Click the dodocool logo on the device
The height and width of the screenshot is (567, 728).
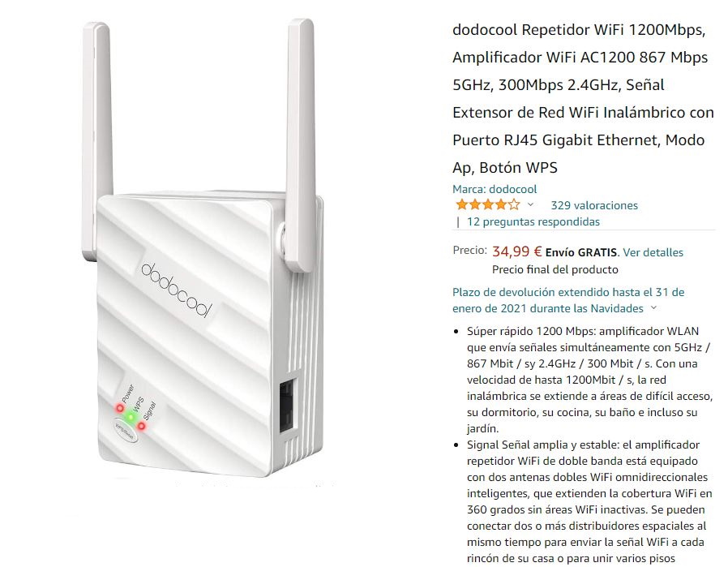[x=177, y=290]
